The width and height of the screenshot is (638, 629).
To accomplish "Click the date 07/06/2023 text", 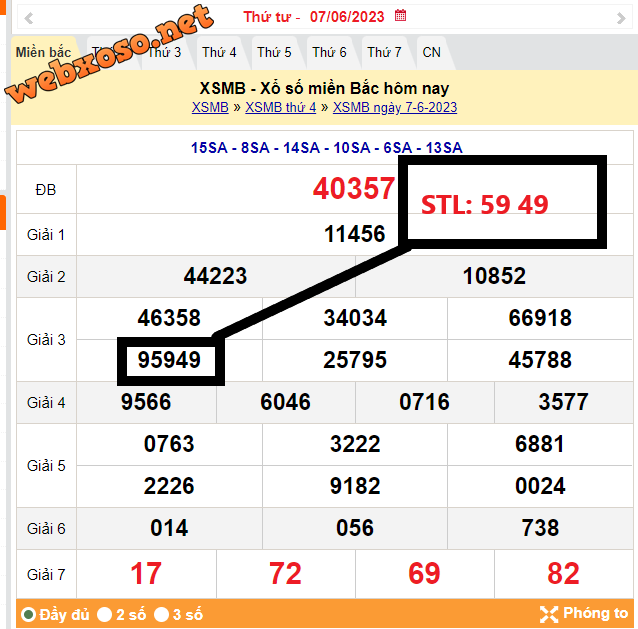I will tap(347, 17).
